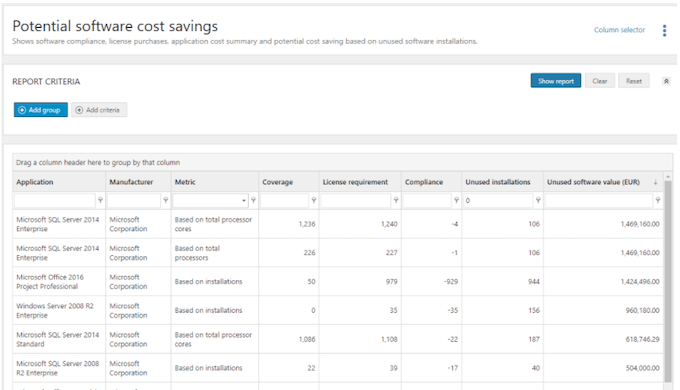This screenshot has height=390, width=680.
Task: Click the descending sort arrow icon
Action: [655, 182]
